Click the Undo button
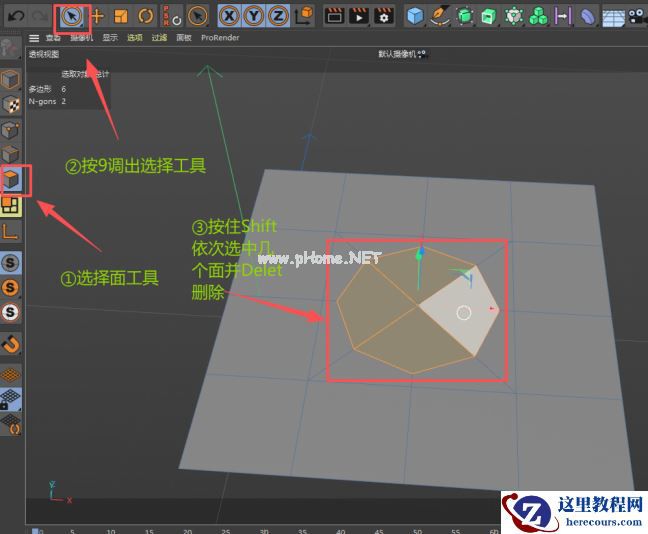 [16, 16]
